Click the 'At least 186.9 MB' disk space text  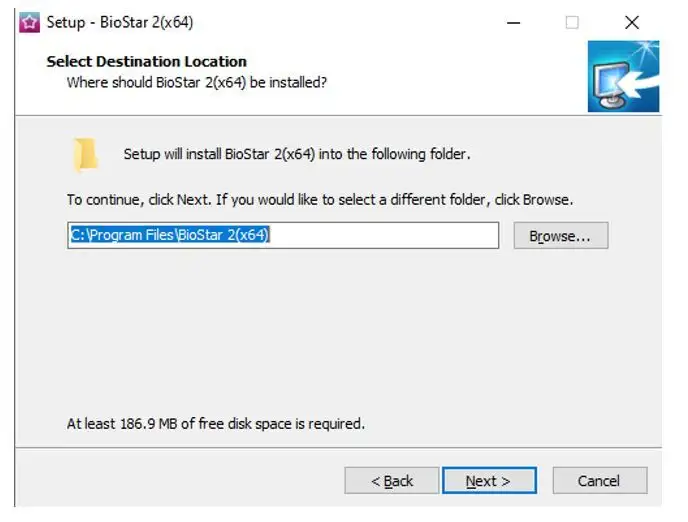click(x=216, y=424)
